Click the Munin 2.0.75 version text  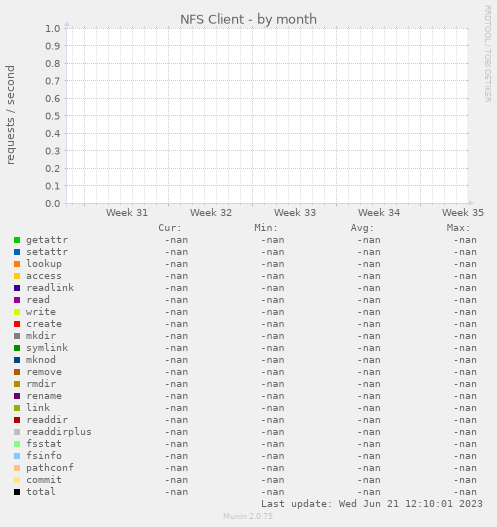click(248, 516)
